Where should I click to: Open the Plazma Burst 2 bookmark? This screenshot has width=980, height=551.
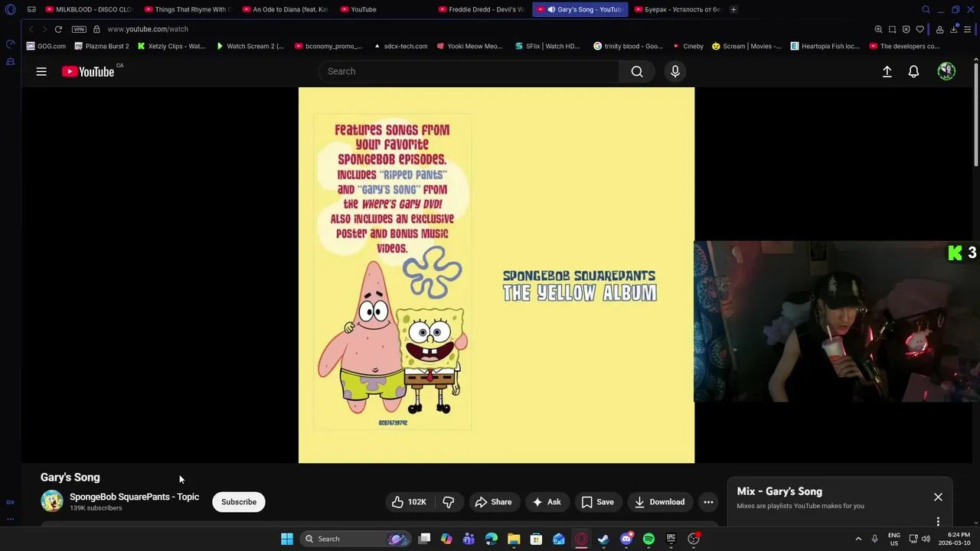pos(101,46)
